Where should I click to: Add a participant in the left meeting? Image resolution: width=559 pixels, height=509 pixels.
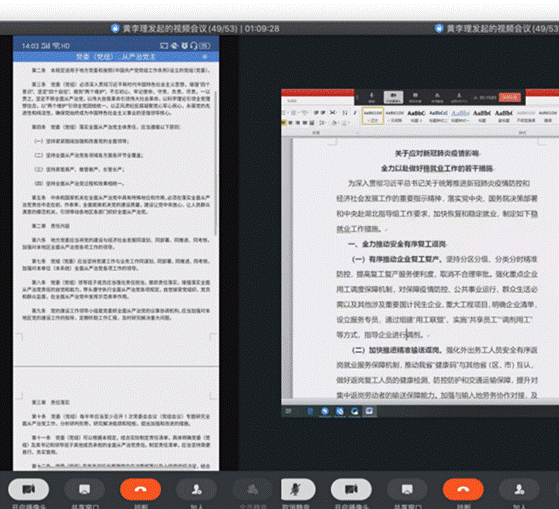tap(196, 489)
